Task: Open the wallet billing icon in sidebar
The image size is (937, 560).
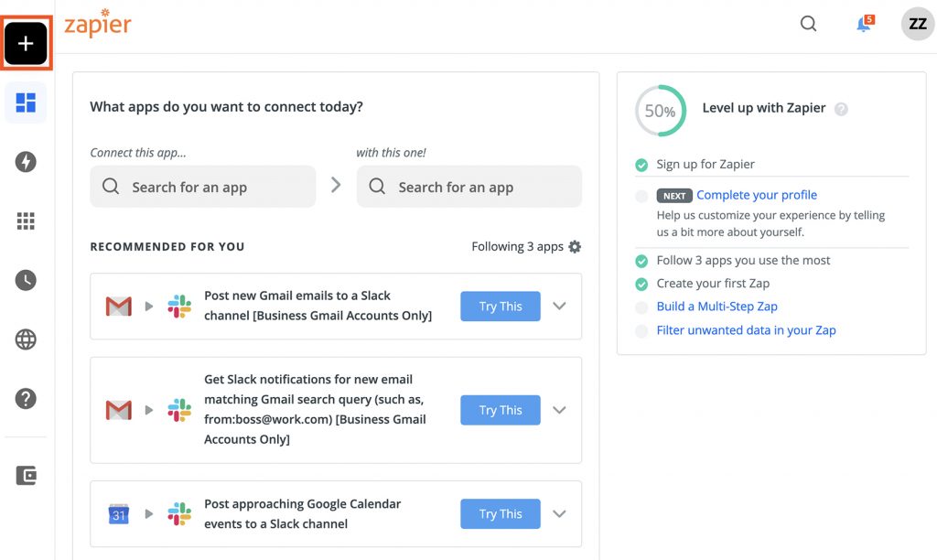Action: pyautogui.click(x=26, y=476)
